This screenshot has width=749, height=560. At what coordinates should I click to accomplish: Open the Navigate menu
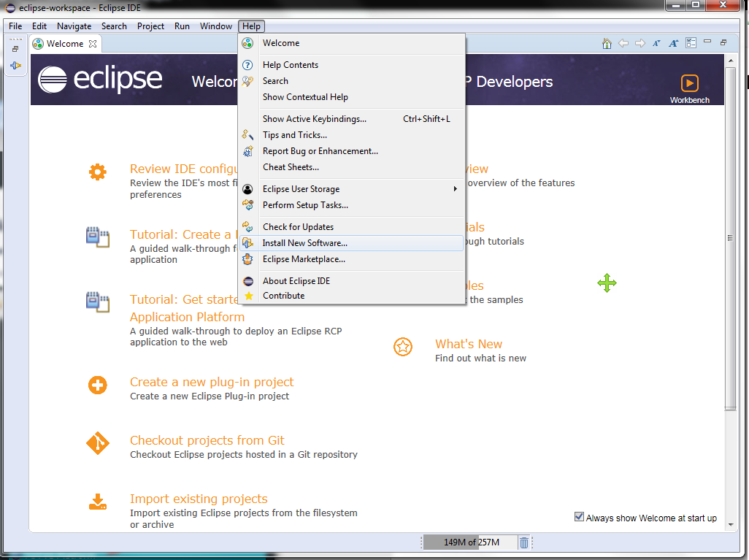pyautogui.click(x=74, y=26)
